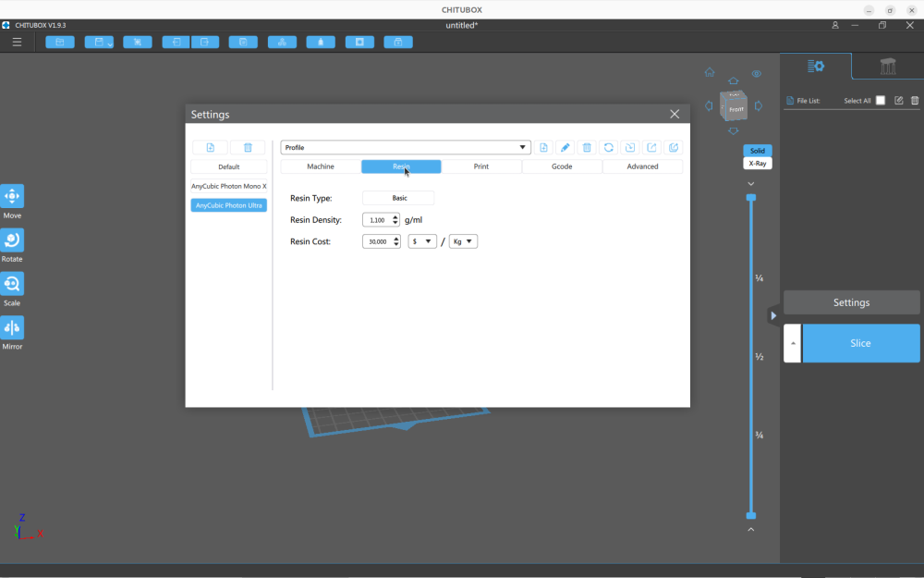This screenshot has height=578, width=924.
Task: Click the Basic resin type button
Action: (398, 198)
